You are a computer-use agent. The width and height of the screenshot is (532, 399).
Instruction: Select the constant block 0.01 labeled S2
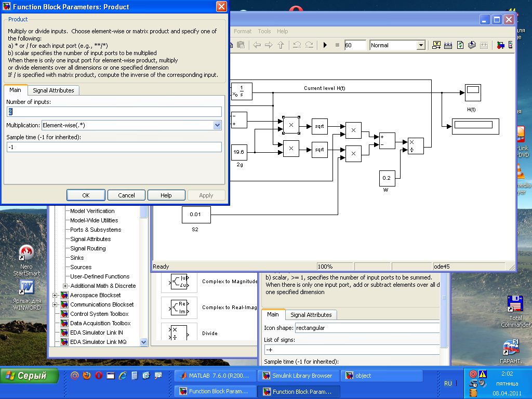click(x=196, y=215)
